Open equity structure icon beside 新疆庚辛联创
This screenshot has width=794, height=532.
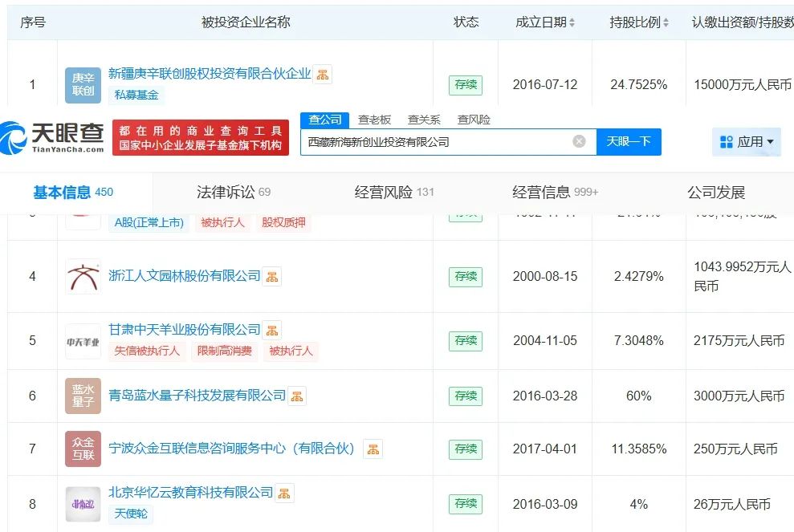tap(322, 75)
